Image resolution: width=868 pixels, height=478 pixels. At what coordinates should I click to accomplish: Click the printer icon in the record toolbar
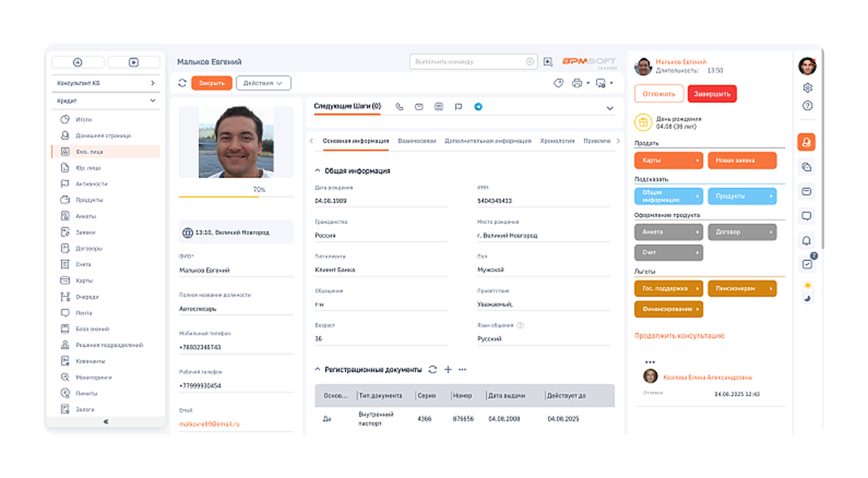click(x=577, y=83)
